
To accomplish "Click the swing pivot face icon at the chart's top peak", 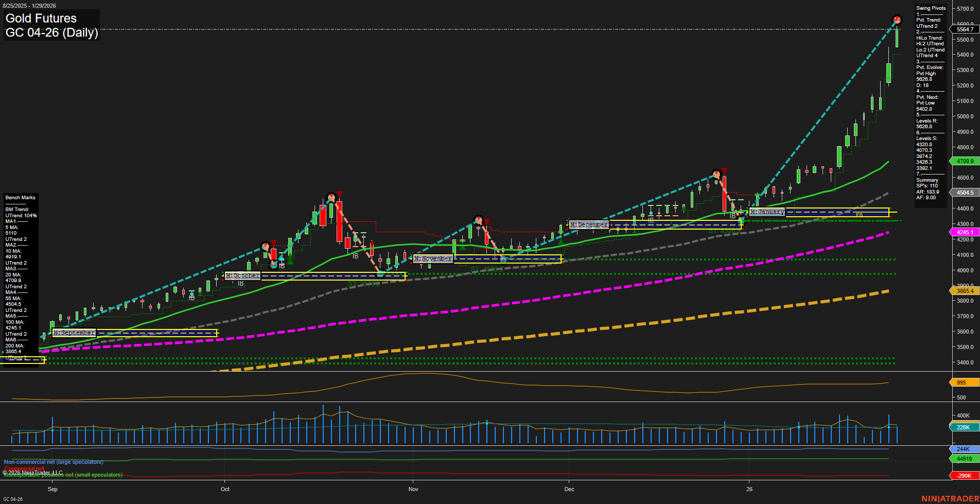I will click(897, 21).
